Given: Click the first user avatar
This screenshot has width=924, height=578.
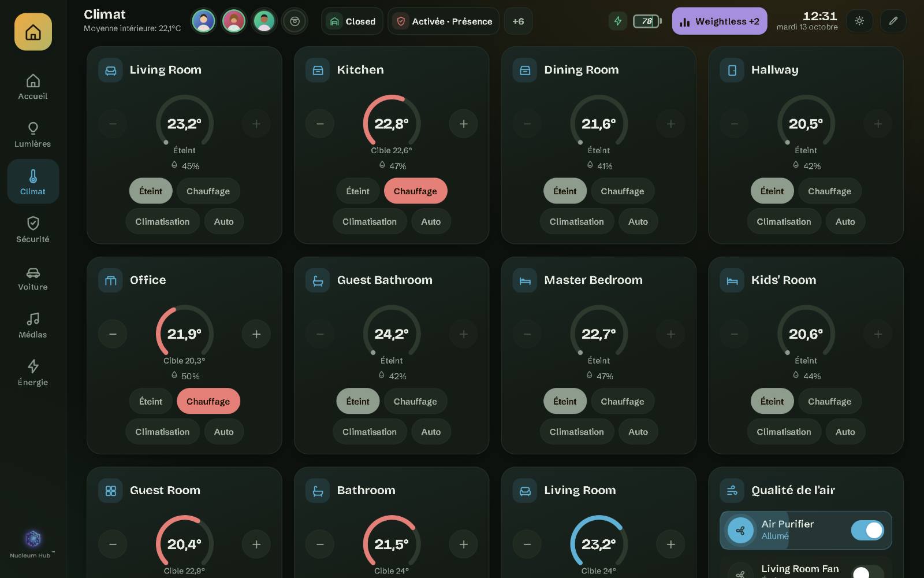Looking at the screenshot, I should click(x=203, y=21).
